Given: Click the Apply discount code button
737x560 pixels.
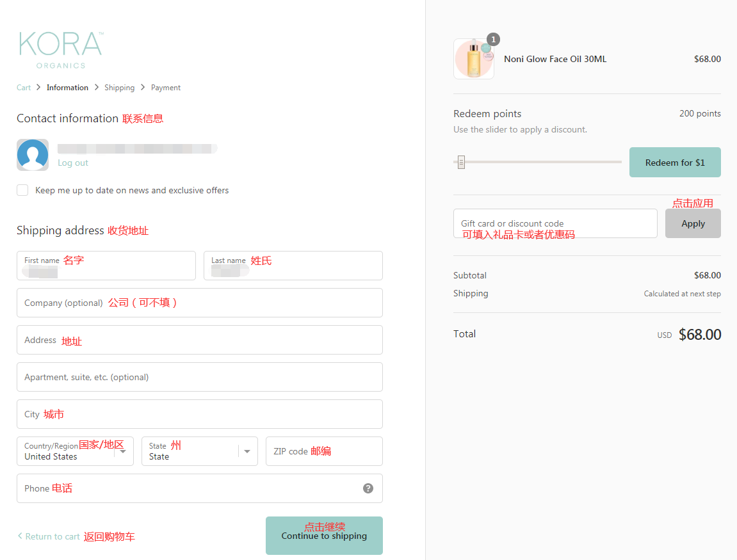Looking at the screenshot, I should tap(693, 223).
